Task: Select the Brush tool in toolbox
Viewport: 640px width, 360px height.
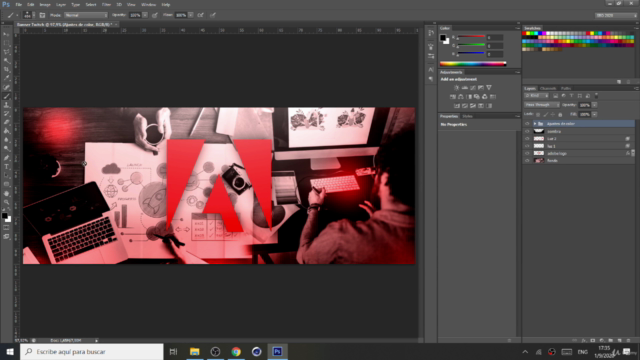Action: pyautogui.click(x=7, y=96)
